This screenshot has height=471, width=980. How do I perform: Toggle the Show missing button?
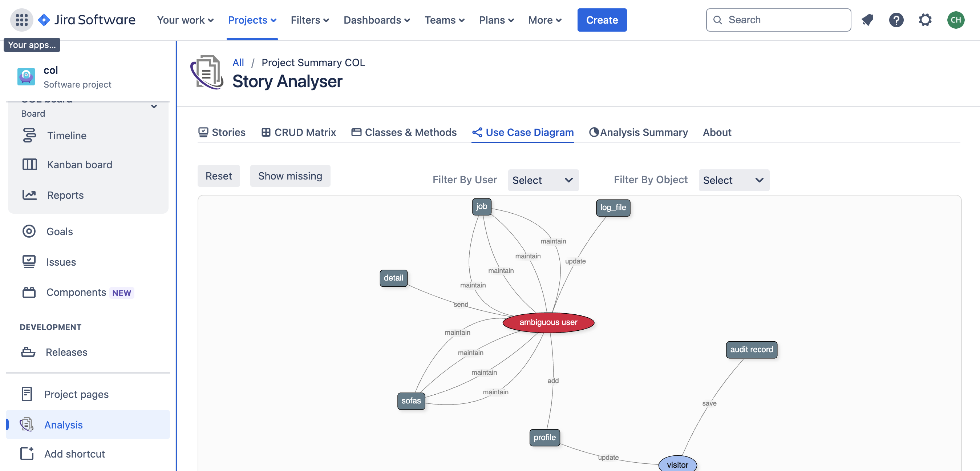(290, 175)
